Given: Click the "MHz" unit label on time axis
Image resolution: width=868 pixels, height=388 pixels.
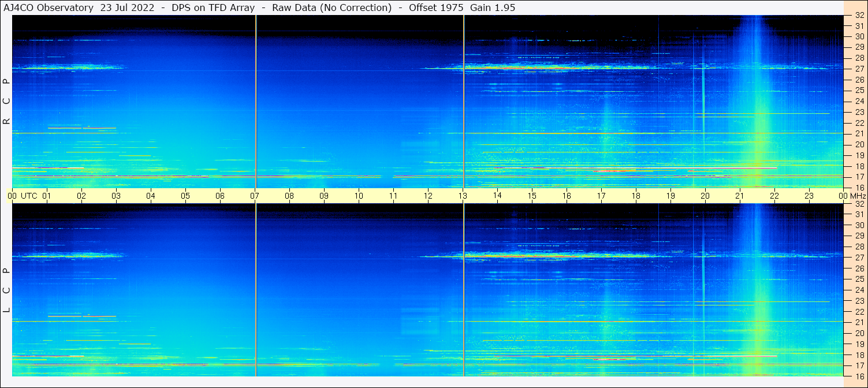Looking at the screenshot, I should pos(858,196).
